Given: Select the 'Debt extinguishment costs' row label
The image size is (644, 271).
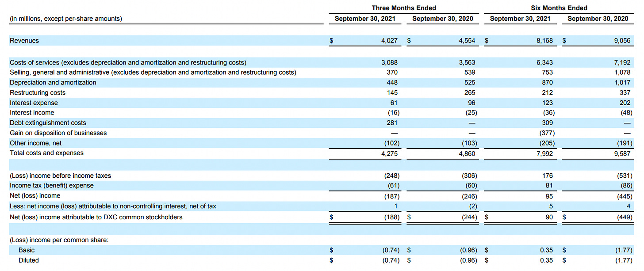Looking at the screenshot, I should tap(48, 123).
